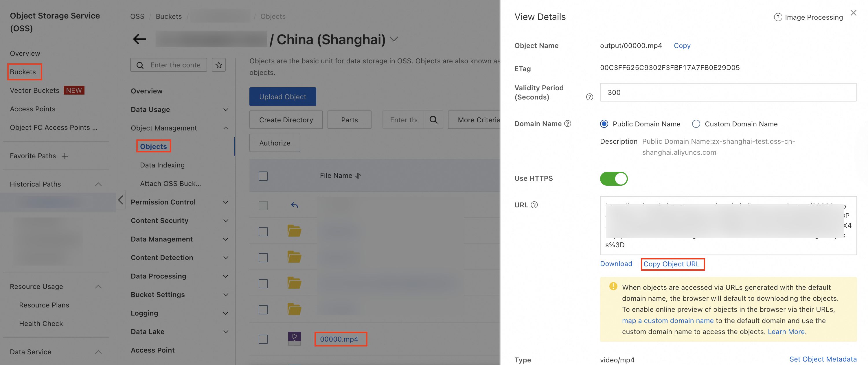Check the box for 00000.mp4
This screenshot has height=365, width=868.
tap(263, 339)
